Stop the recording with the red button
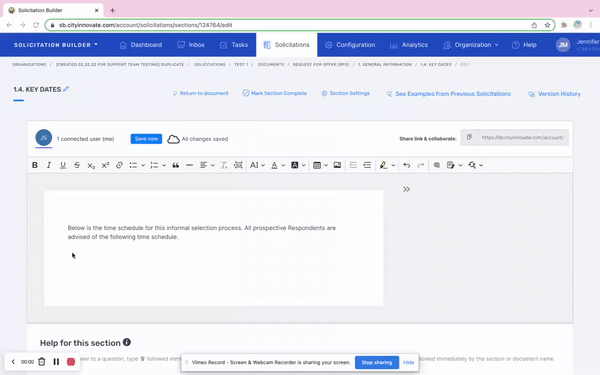 71,362
